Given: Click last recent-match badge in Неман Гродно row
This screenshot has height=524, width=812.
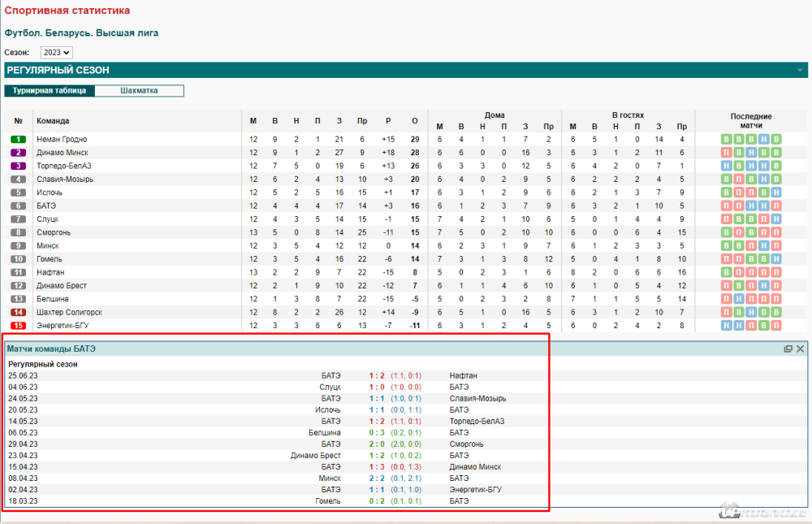Looking at the screenshot, I should click(x=776, y=140).
